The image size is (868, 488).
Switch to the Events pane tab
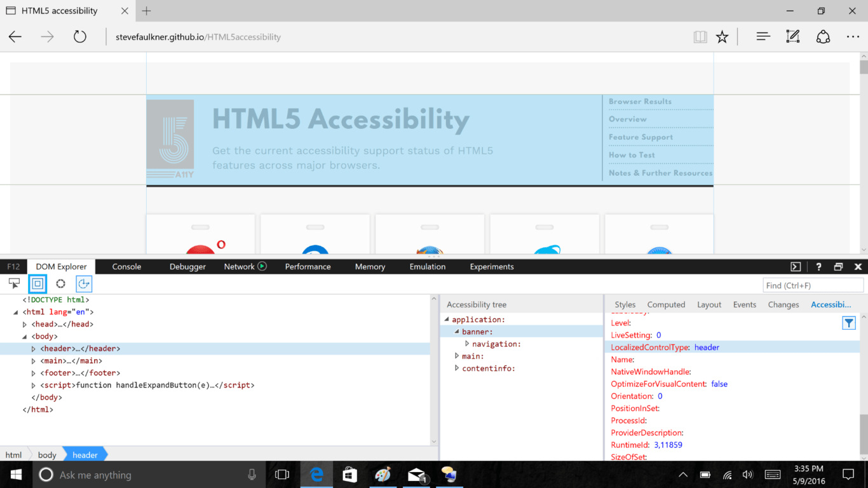pyautogui.click(x=745, y=304)
